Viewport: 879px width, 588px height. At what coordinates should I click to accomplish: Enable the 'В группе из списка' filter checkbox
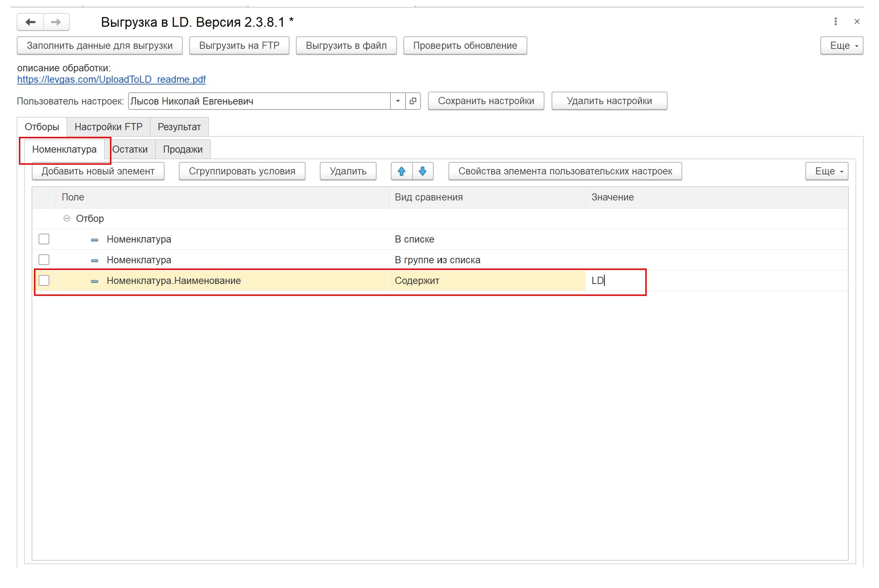pos(44,260)
